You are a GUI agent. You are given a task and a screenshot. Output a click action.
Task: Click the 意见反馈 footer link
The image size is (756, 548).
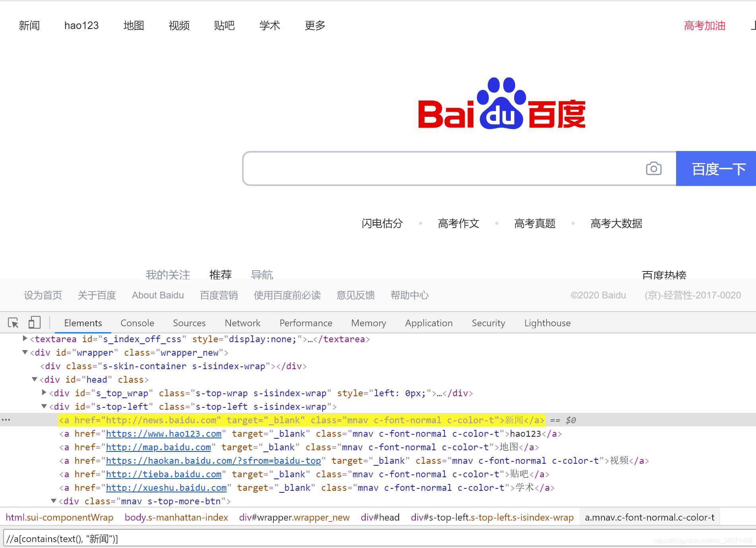click(x=355, y=295)
